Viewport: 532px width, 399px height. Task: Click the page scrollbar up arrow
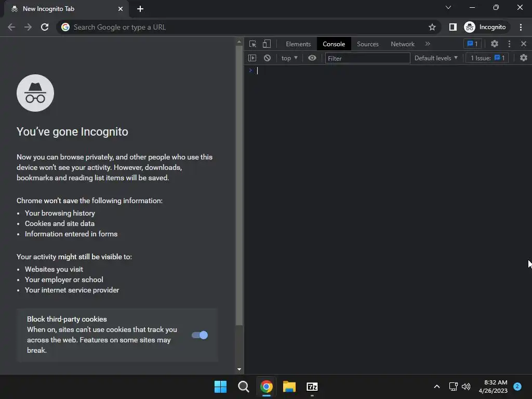click(239, 42)
